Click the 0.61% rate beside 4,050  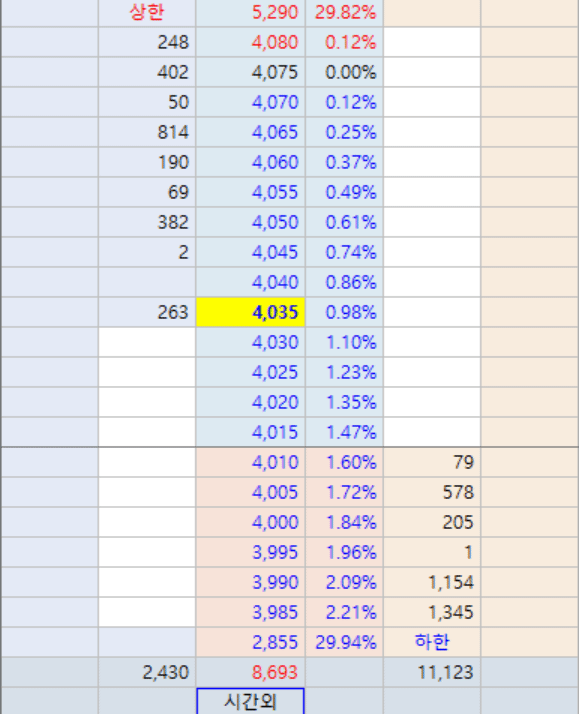point(351,222)
